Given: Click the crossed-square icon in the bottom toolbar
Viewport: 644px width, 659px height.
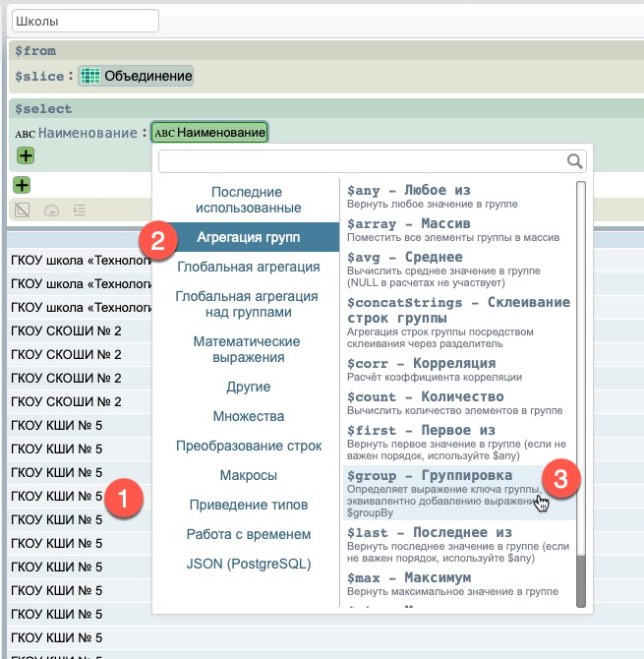Looking at the screenshot, I should point(23,210).
